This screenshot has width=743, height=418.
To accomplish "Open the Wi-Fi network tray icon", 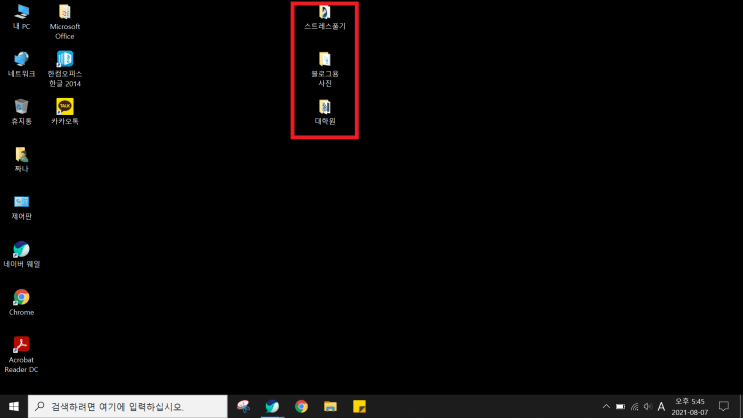I will click(x=634, y=407).
